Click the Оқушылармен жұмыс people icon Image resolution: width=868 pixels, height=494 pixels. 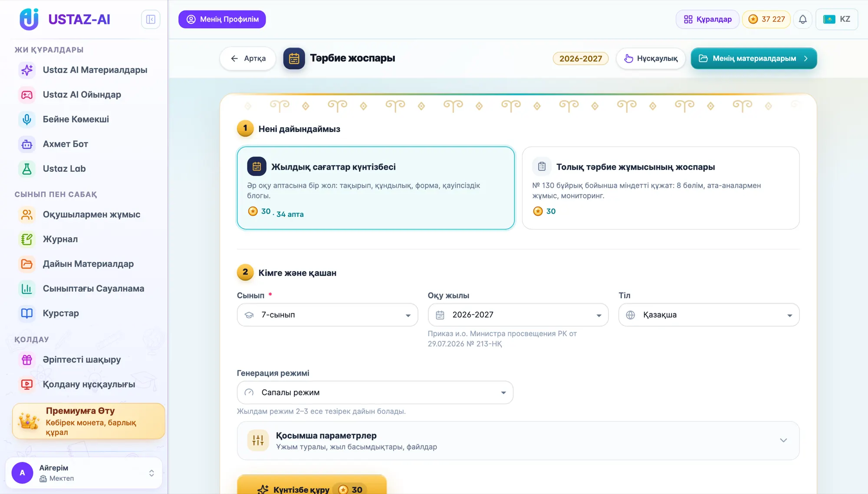(27, 215)
